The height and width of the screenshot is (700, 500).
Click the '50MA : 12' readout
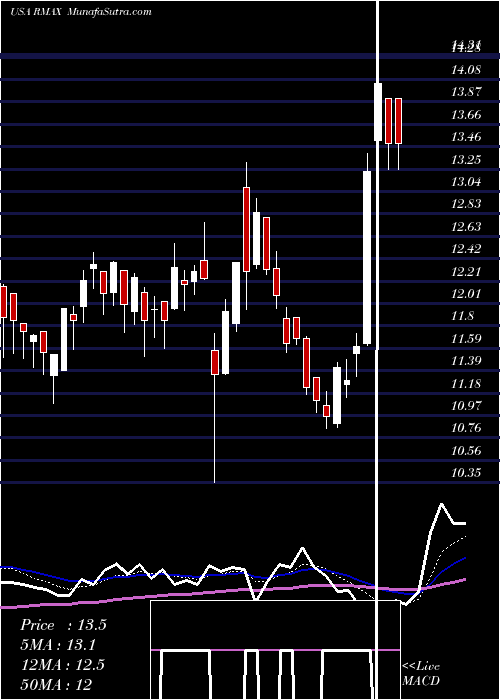(56, 684)
